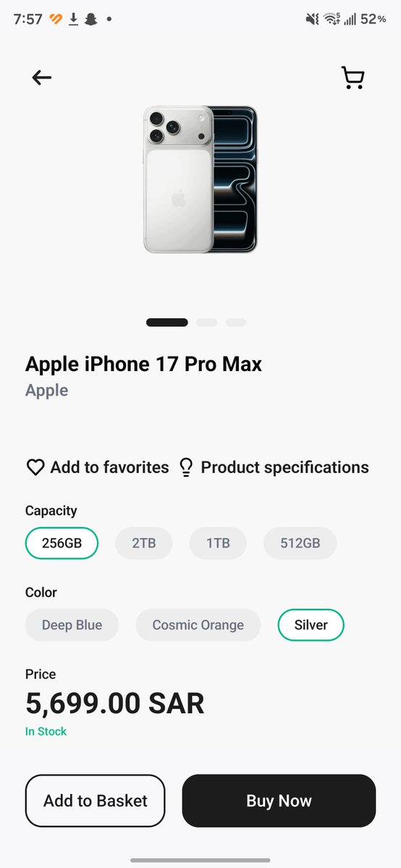This screenshot has height=868, width=401.
Task: Pick the Cosmic Orange color
Action: 198,625
